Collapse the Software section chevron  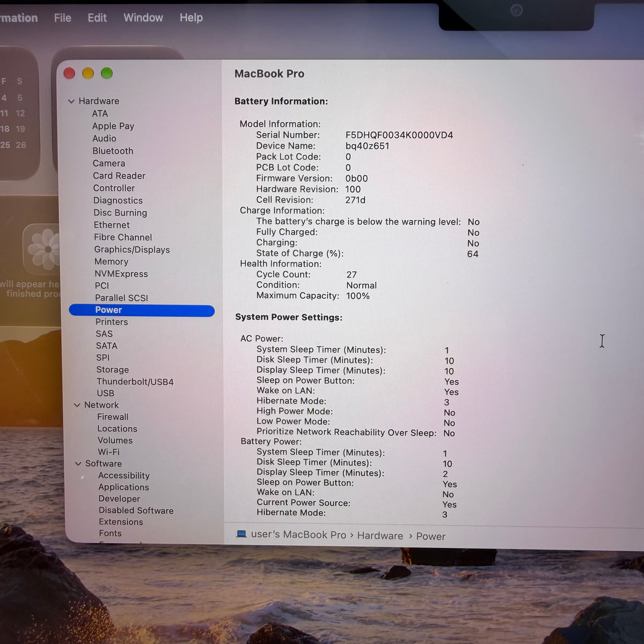78,464
